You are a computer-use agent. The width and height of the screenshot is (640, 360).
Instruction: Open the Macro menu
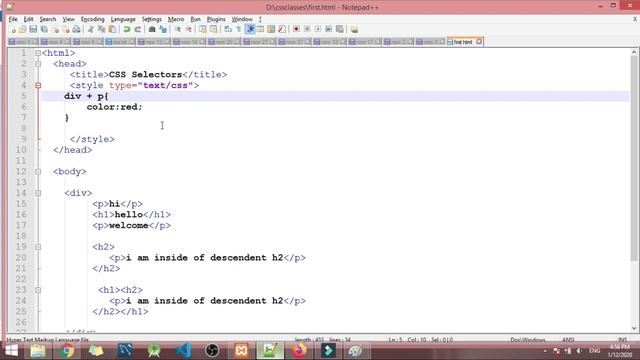pyautogui.click(x=176, y=19)
